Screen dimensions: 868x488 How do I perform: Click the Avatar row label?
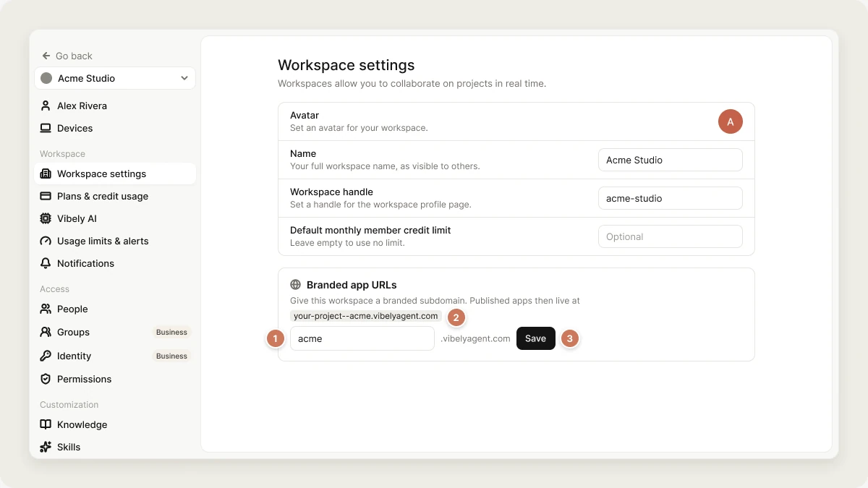click(x=305, y=115)
